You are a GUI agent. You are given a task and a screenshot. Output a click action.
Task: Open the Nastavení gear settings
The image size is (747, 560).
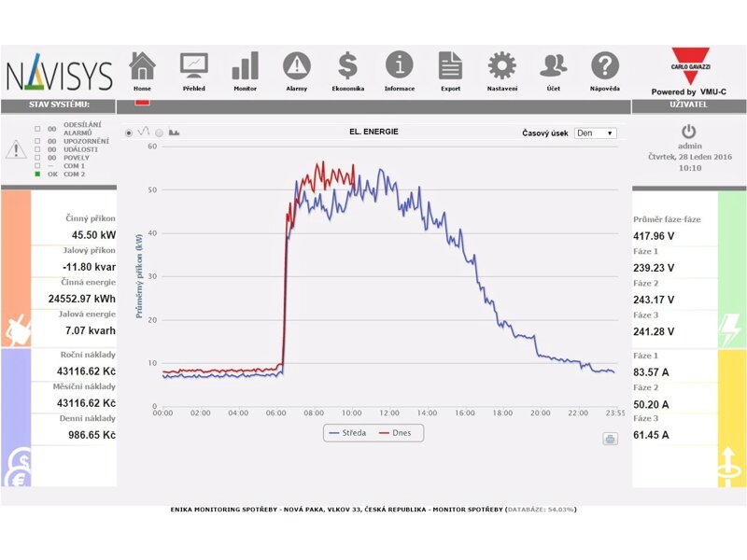tap(501, 66)
